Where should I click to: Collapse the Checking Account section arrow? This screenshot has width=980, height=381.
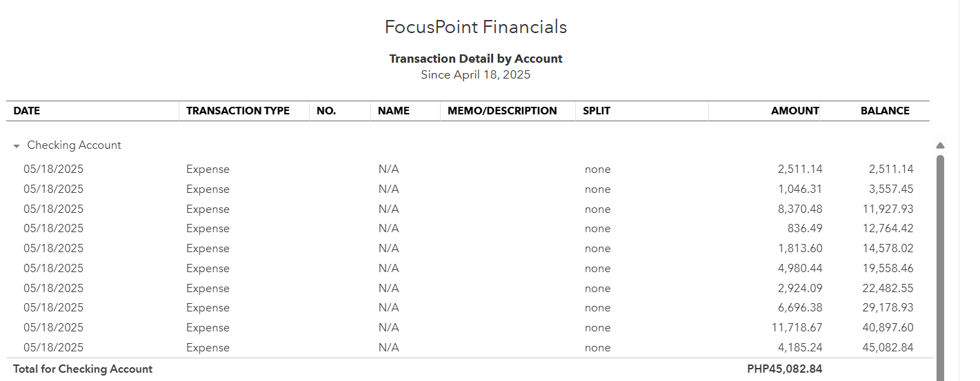click(17, 146)
